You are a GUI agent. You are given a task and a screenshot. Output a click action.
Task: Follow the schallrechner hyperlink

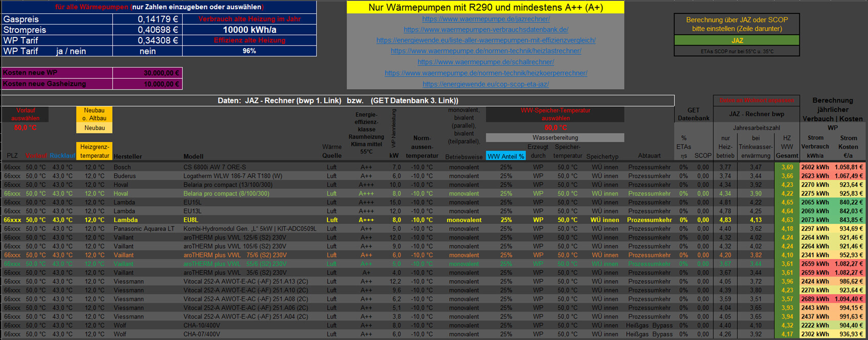[x=485, y=62]
